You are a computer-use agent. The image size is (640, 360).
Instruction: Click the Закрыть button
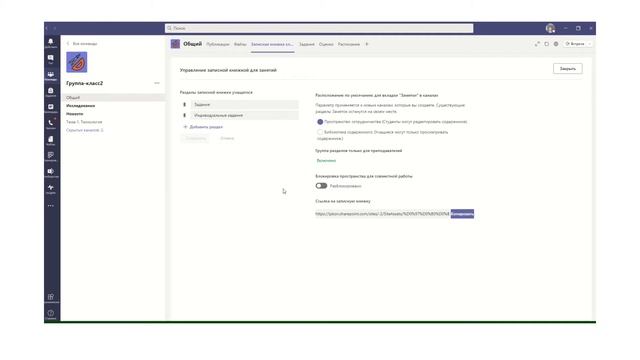pos(568,69)
